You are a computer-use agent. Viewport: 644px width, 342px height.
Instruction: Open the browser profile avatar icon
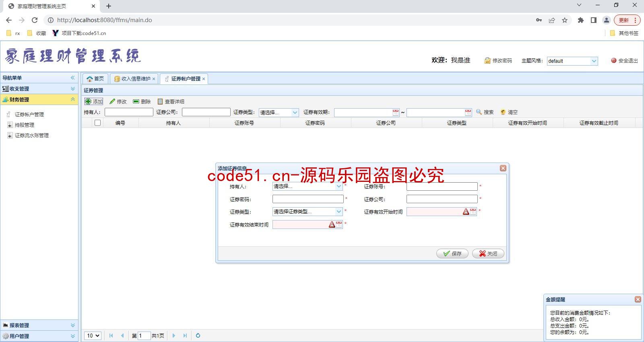tap(606, 20)
